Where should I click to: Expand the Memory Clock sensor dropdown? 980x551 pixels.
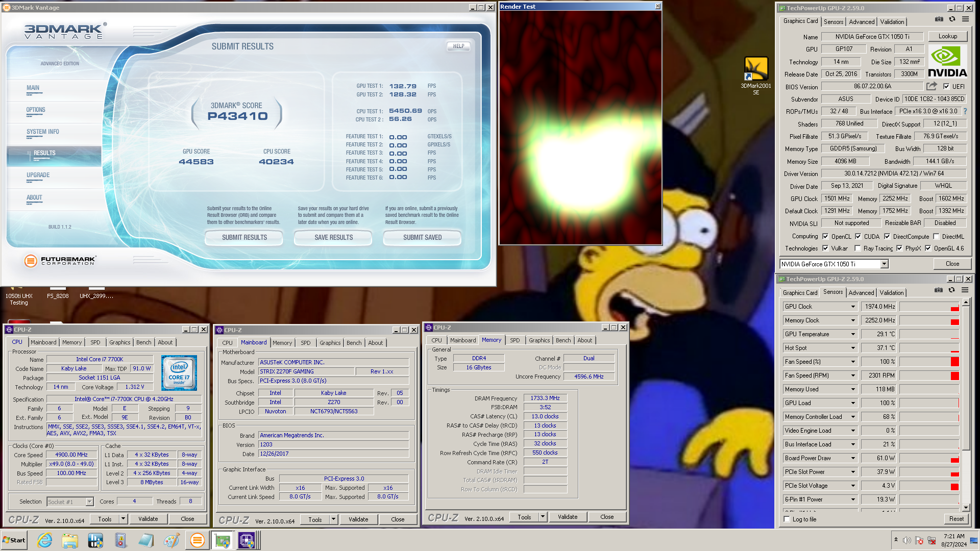853,320
